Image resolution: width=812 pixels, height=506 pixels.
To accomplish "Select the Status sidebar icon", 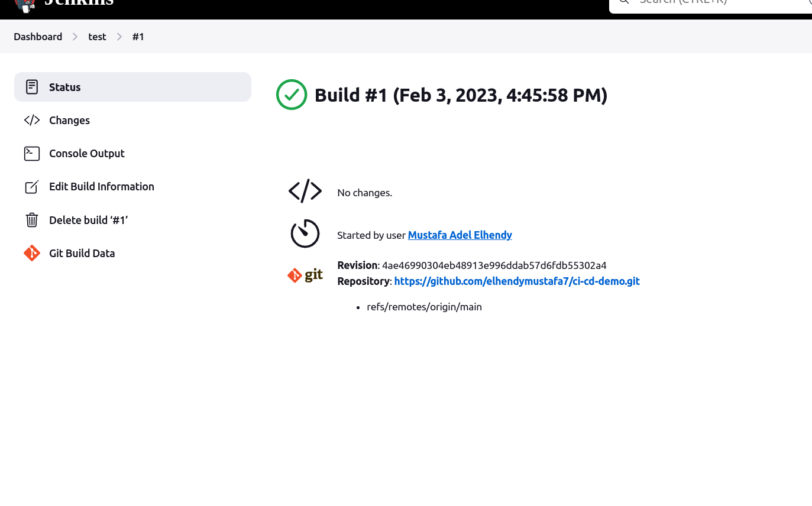I will [31, 87].
